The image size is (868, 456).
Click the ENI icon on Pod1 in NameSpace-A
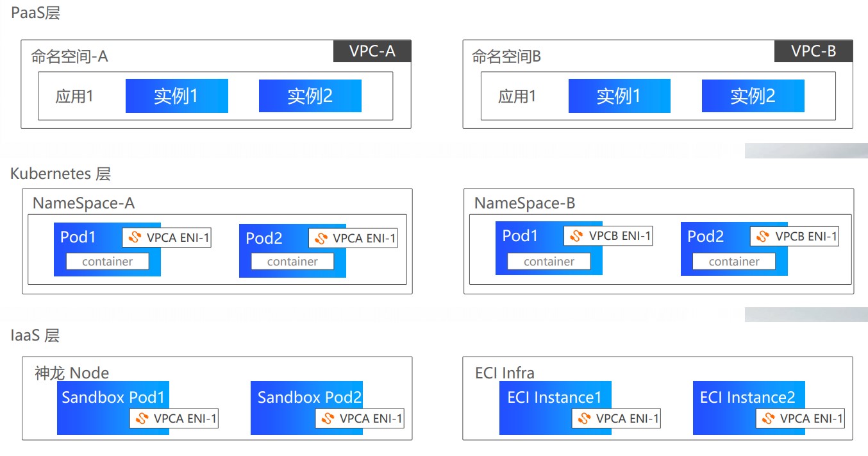(x=135, y=237)
